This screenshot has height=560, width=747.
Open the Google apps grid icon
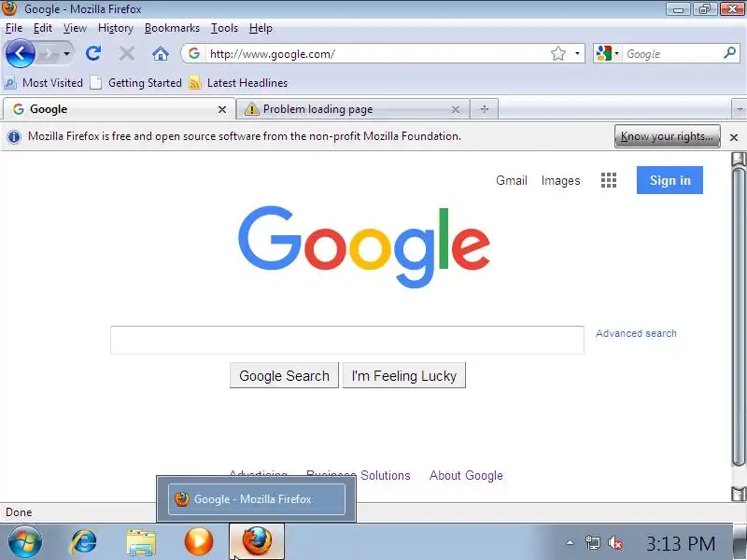click(x=609, y=180)
